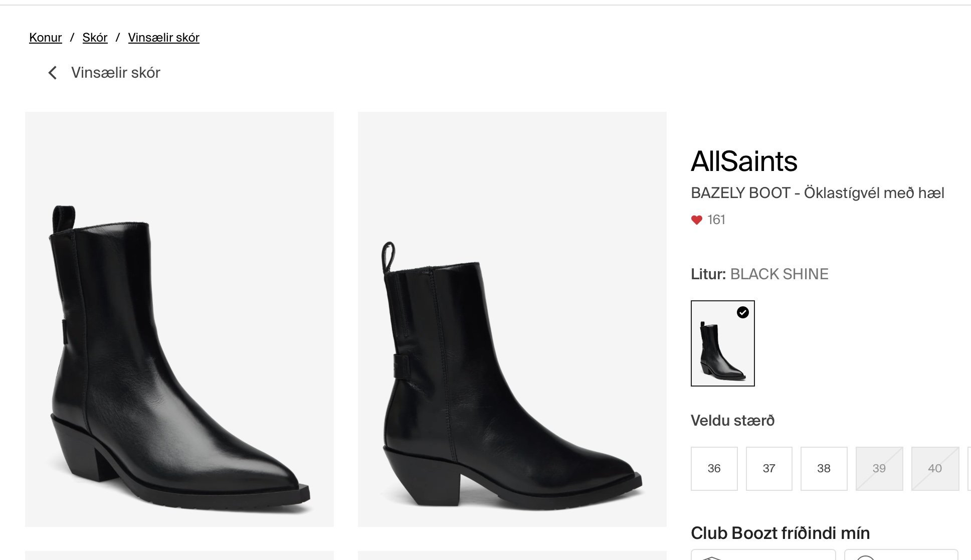Open the underlined Vinsælir skór breadcrumb

coord(163,38)
